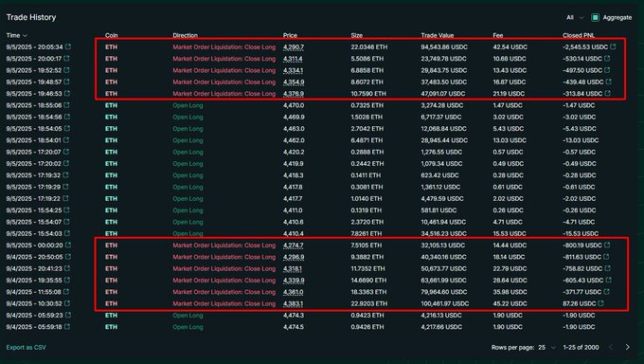
Task: Go to next page of trades
Action: (627, 347)
